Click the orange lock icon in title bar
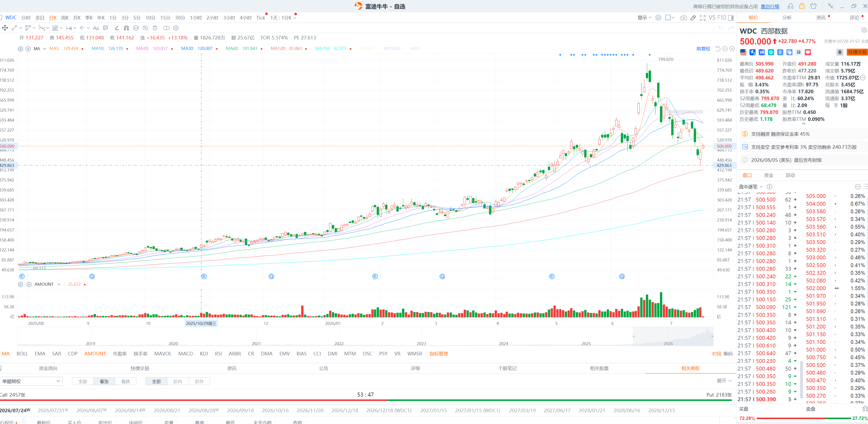 pos(802,6)
